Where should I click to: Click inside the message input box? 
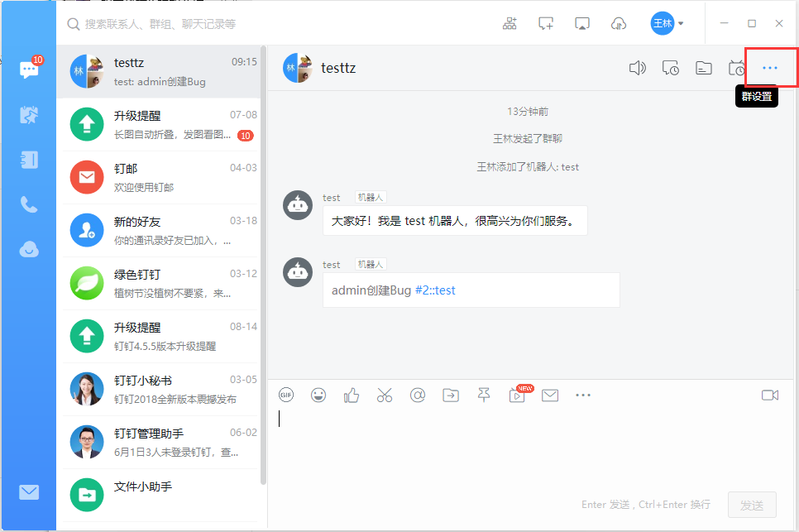click(530, 448)
